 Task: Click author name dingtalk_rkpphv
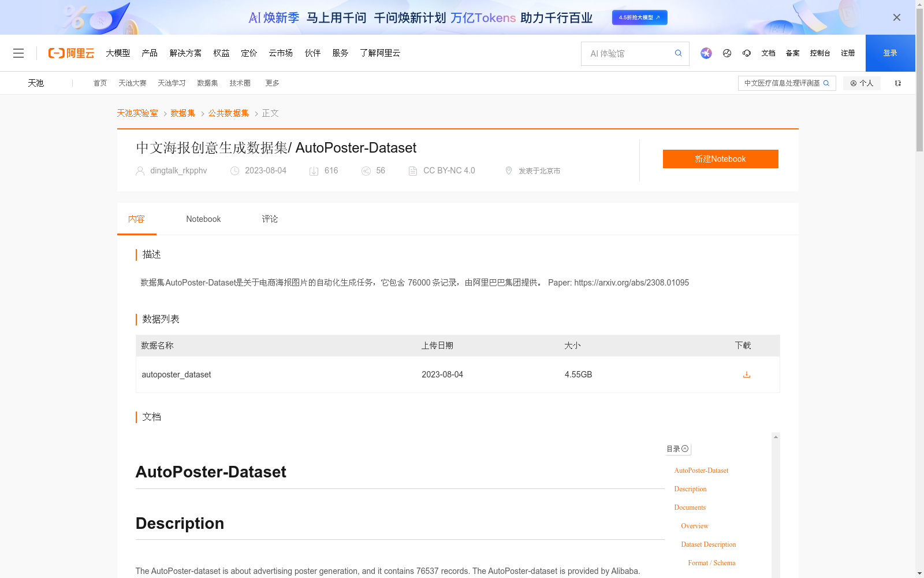point(178,171)
